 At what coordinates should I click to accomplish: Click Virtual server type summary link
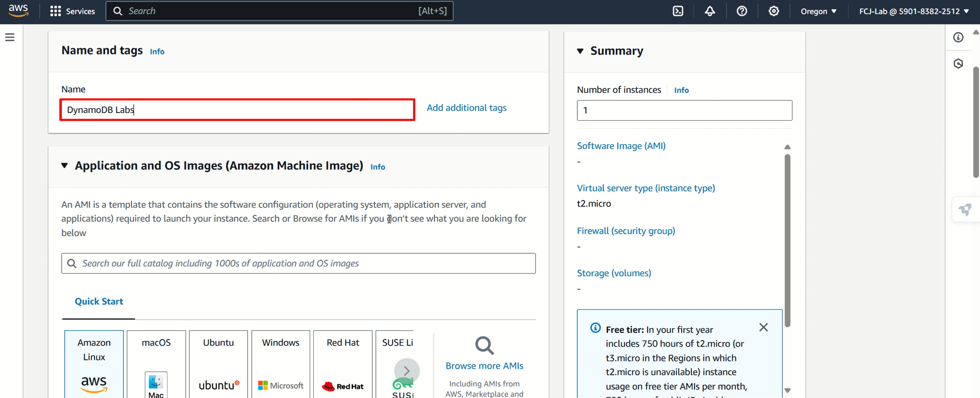tap(646, 188)
